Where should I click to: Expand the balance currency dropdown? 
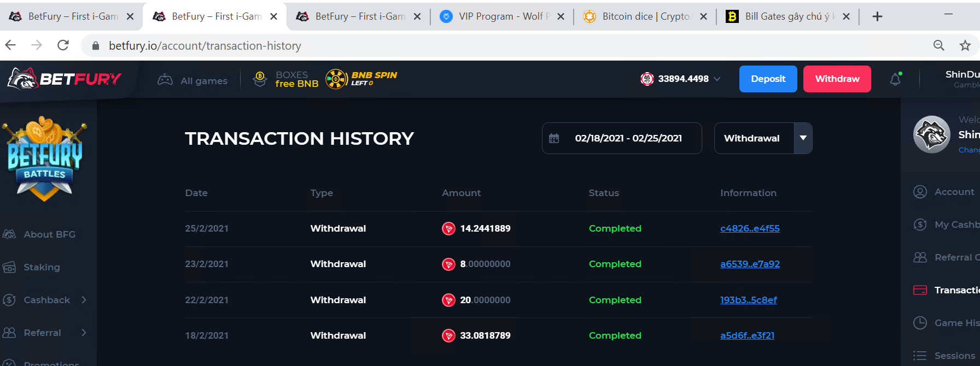[x=717, y=79]
